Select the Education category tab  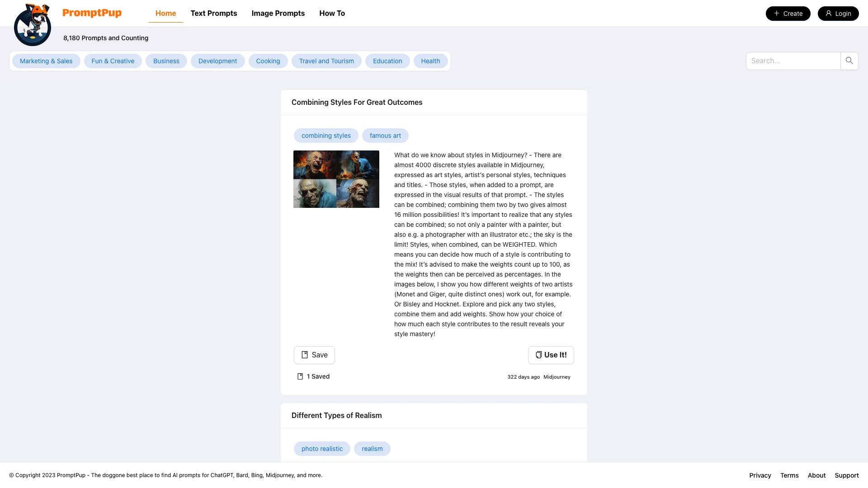[x=387, y=61]
